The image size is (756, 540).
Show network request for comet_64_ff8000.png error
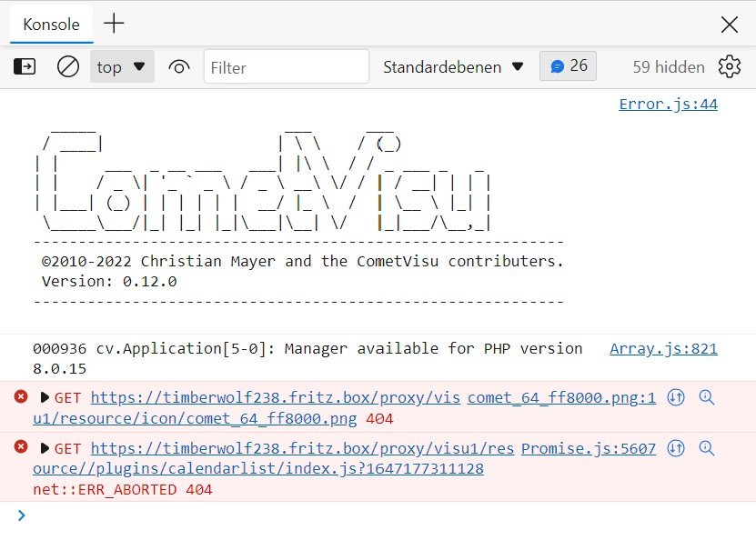(x=676, y=397)
